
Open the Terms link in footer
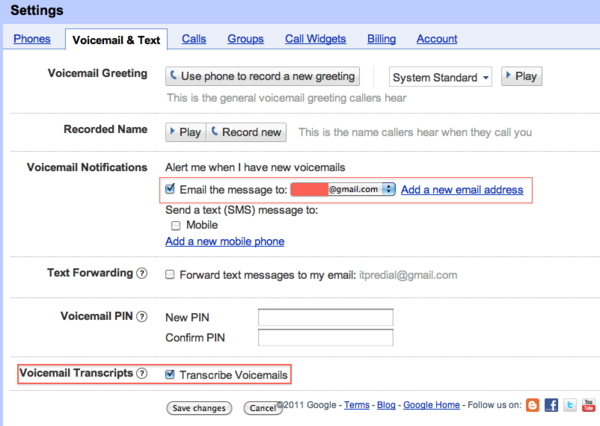coord(357,405)
